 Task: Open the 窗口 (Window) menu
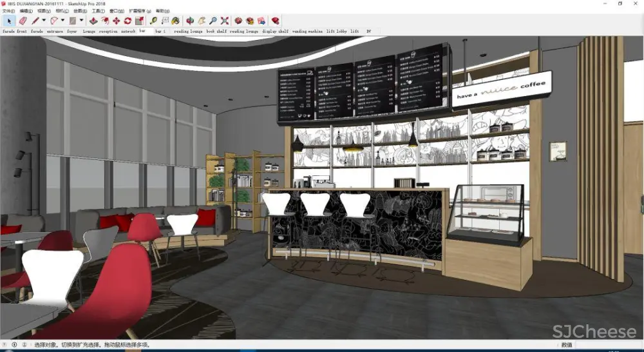[x=117, y=11]
